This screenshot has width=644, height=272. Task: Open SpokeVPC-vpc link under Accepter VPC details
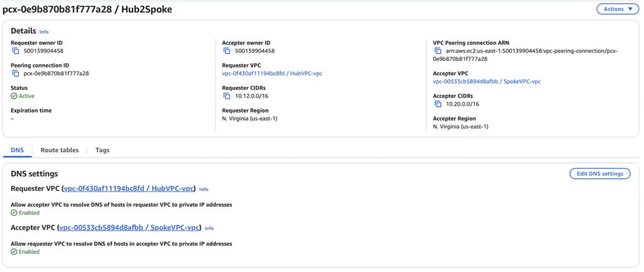point(486,82)
